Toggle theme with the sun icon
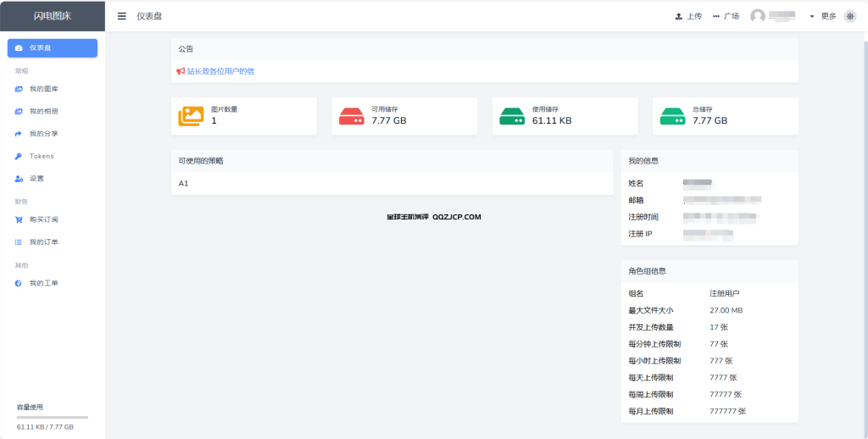The height and width of the screenshot is (439, 868). [x=849, y=16]
